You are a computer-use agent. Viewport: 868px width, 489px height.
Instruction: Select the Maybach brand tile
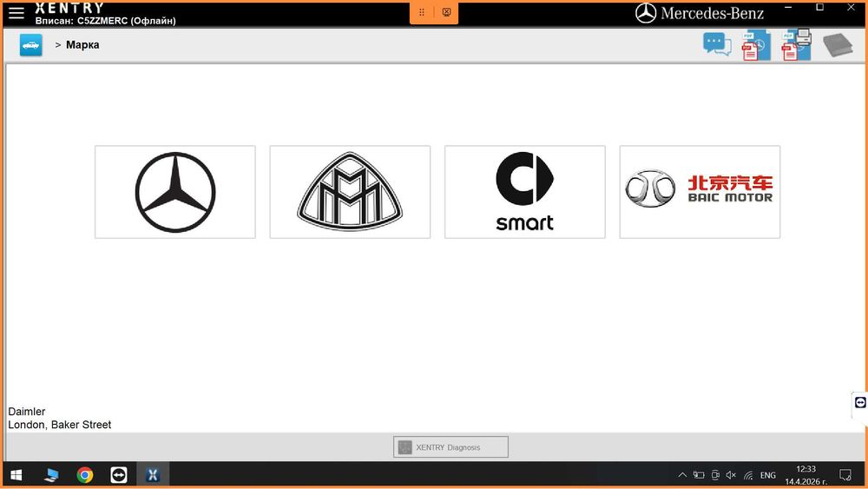350,192
